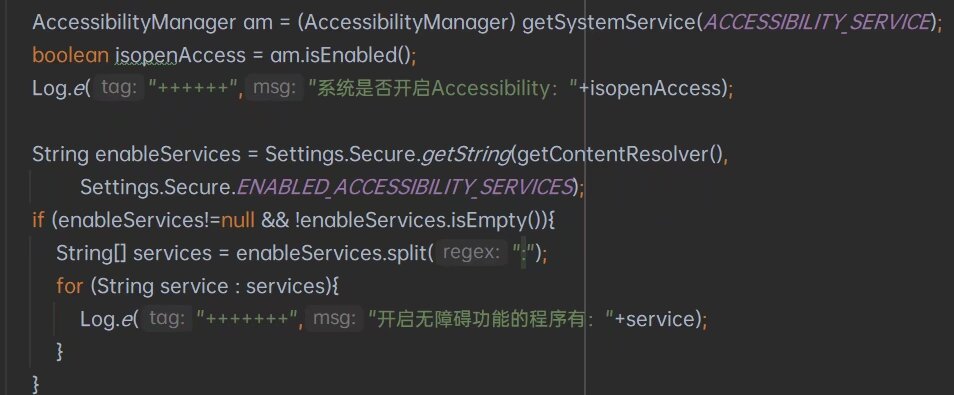954x395 pixels.
Task: Click the null keyword in the if condition
Action: tap(238, 220)
